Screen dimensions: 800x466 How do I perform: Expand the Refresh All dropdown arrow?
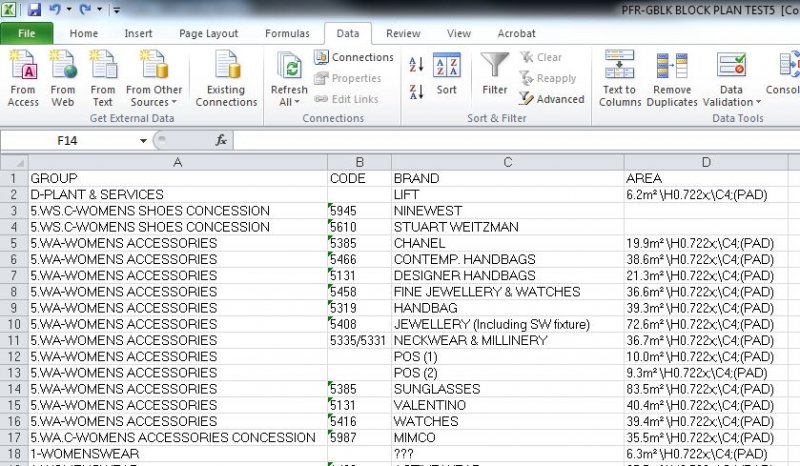297,102
